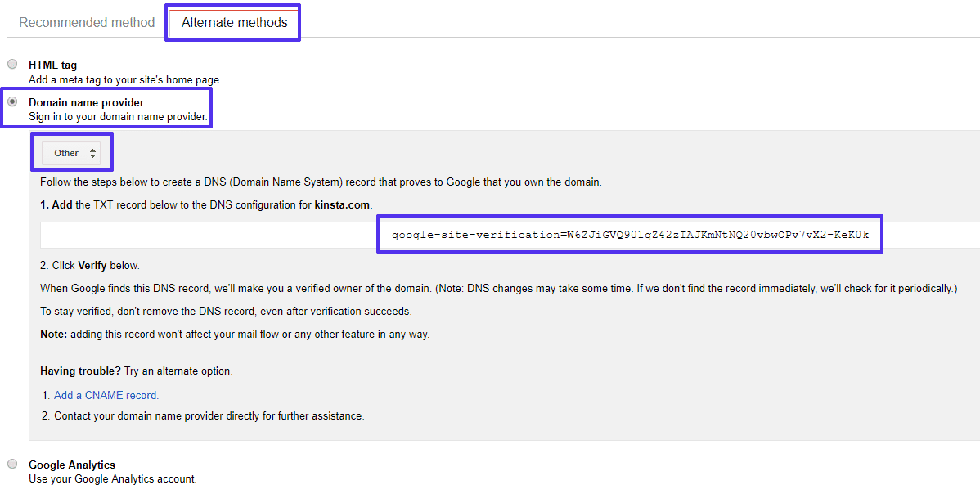Image resolution: width=980 pixels, height=494 pixels.
Task: Click the 'Contact your domain name provider' step
Action: pos(209,415)
